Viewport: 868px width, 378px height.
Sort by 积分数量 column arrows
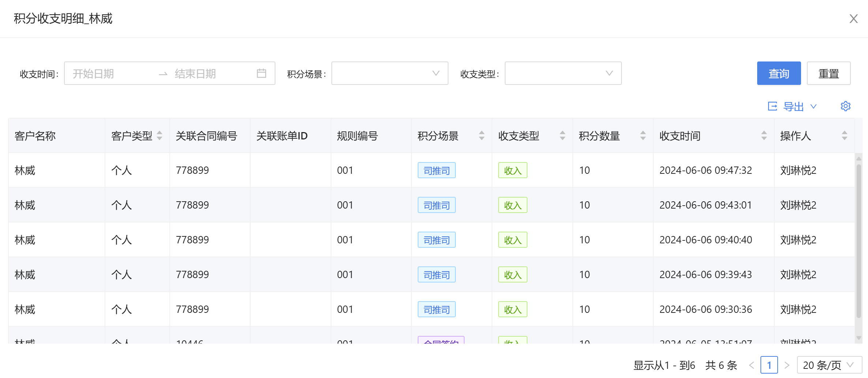coord(643,135)
